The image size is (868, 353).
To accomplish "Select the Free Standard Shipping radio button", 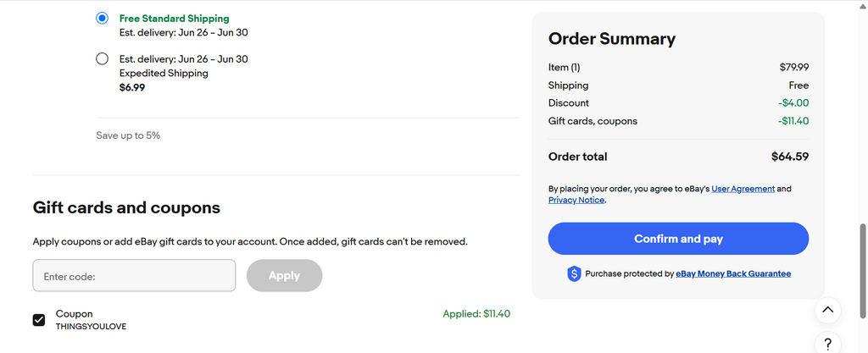I will (103, 18).
